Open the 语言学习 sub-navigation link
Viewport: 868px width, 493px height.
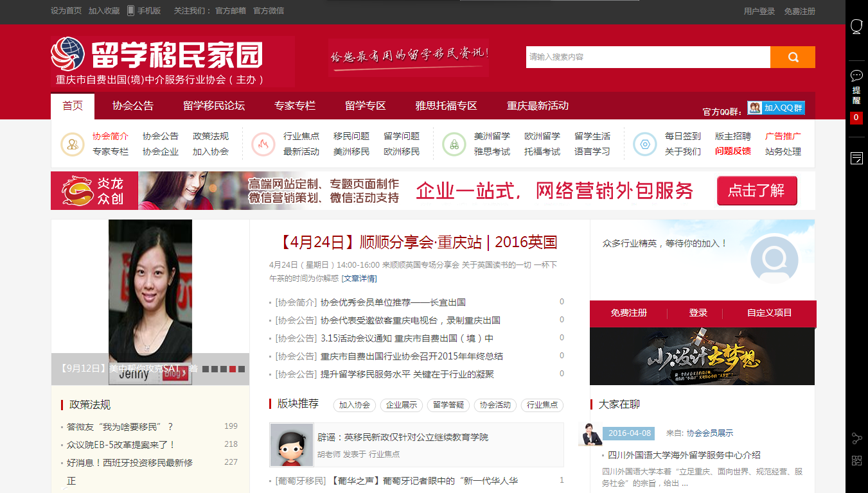(x=592, y=151)
